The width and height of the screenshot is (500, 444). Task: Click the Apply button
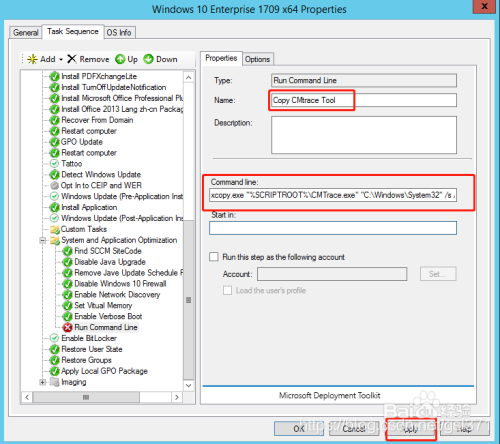pyautogui.click(x=411, y=429)
